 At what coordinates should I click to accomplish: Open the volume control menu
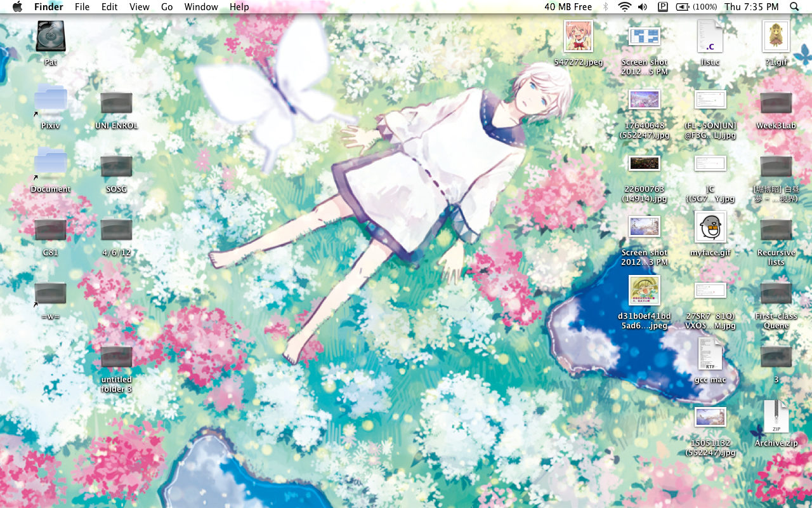pyautogui.click(x=643, y=7)
